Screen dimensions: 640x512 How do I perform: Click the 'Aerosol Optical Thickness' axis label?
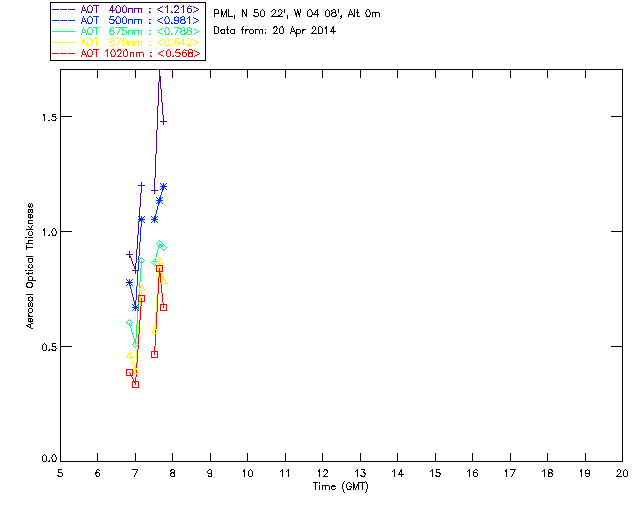point(30,266)
